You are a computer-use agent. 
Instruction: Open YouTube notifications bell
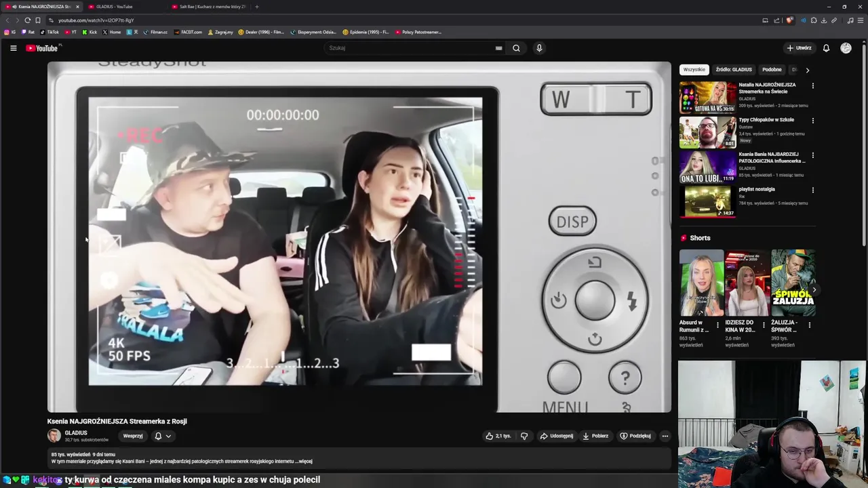(x=826, y=48)
